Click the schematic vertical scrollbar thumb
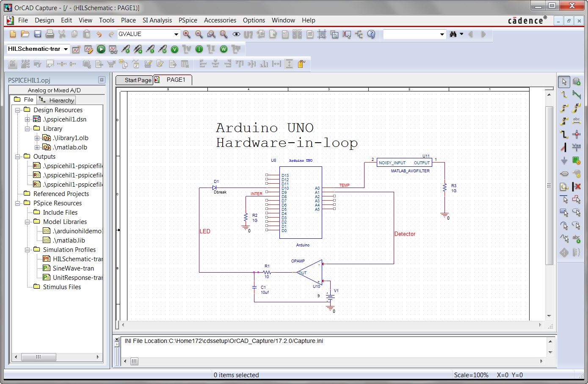588x384 pixels. click(549, 185)
